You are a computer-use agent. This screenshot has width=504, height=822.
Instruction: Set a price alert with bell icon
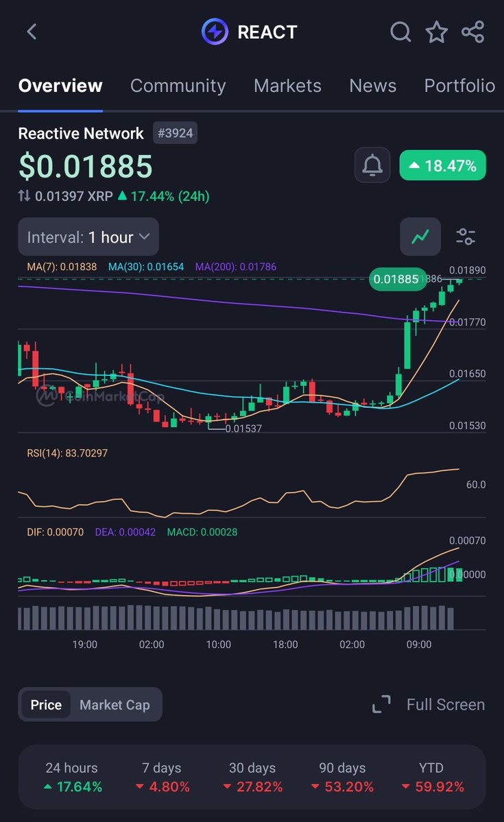tap(372, 165)
